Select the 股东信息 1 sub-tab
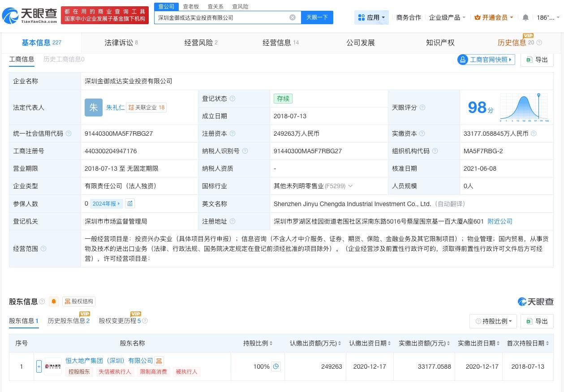Viewport: 564px width, 392px height. click(x=24, y=321)
